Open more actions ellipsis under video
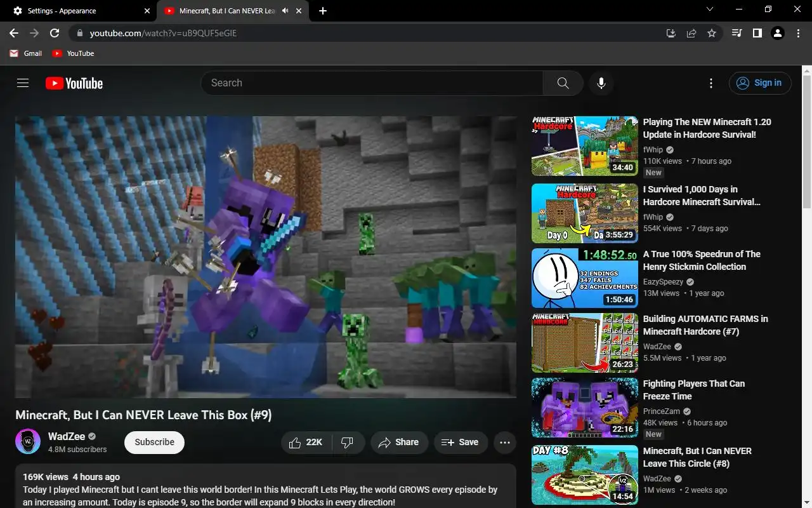Screen dimensions: 812x508 [505, 443]
